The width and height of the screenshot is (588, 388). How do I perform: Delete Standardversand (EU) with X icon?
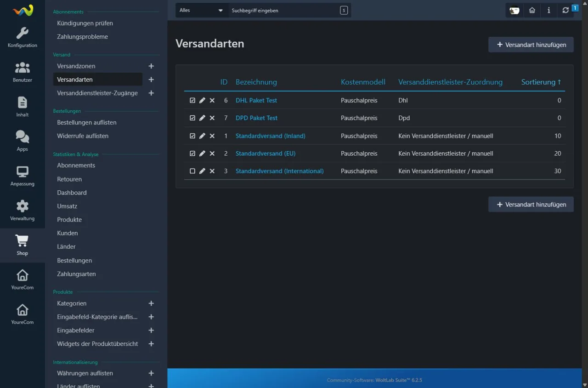click(212, 154)
